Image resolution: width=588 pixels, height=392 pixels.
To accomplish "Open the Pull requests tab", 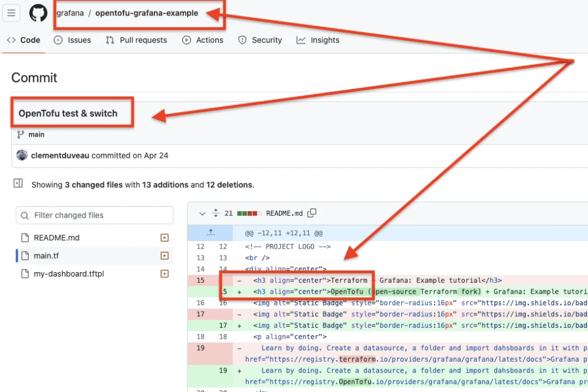I will click(x=136, y=40).
